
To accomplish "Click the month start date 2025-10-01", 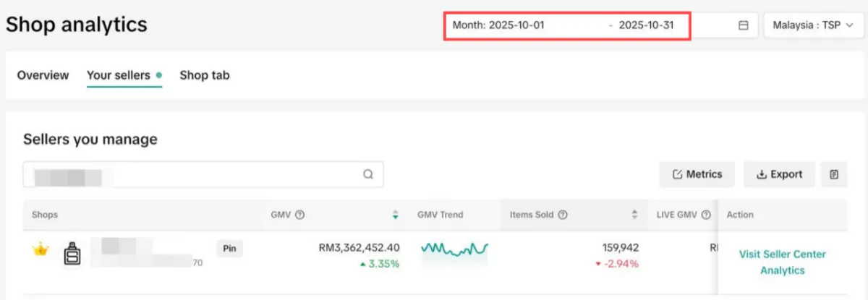I will 516,25.
